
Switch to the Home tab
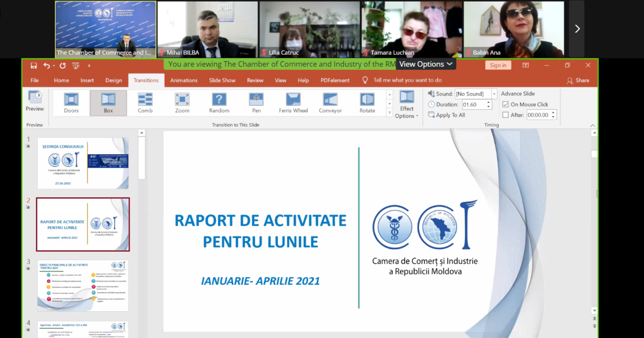pos(61,80)
